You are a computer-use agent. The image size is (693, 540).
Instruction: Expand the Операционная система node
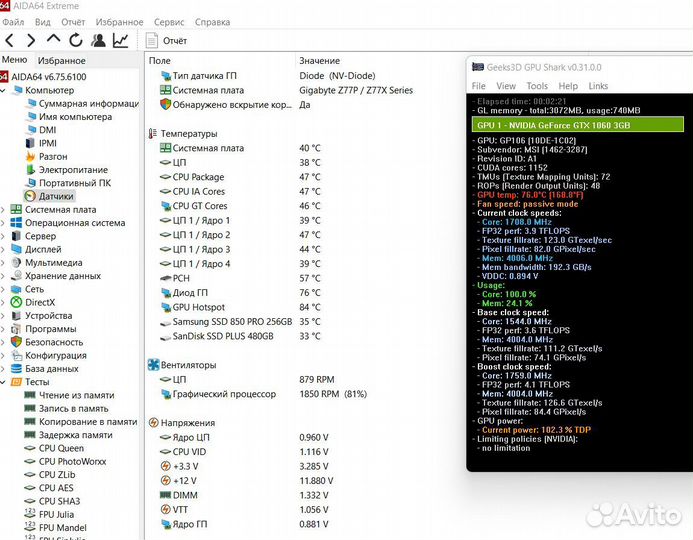[3, 223]
